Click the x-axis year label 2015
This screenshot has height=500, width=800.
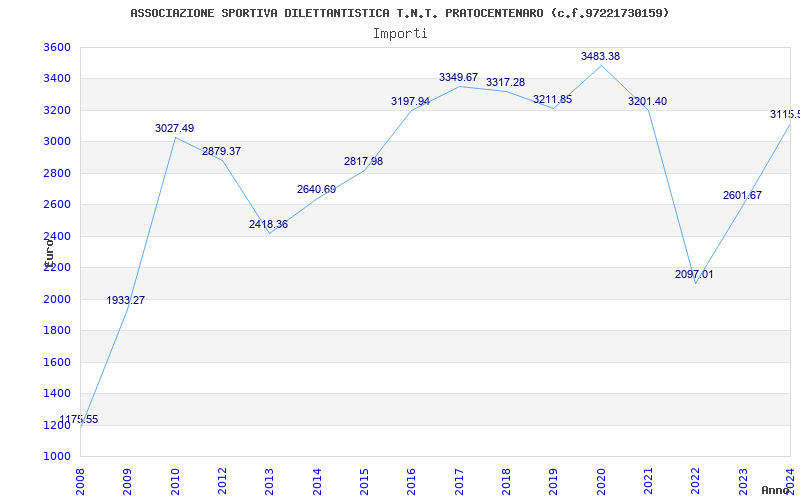[364, 482]
